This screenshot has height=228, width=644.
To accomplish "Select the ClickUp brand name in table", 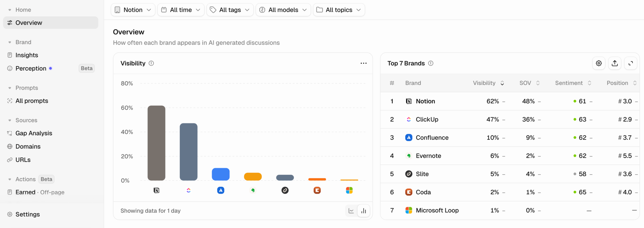I will click(x=427, y=119).
